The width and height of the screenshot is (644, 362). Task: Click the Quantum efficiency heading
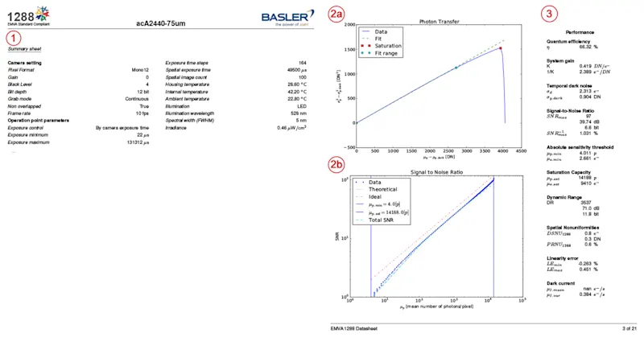(569, 41)
